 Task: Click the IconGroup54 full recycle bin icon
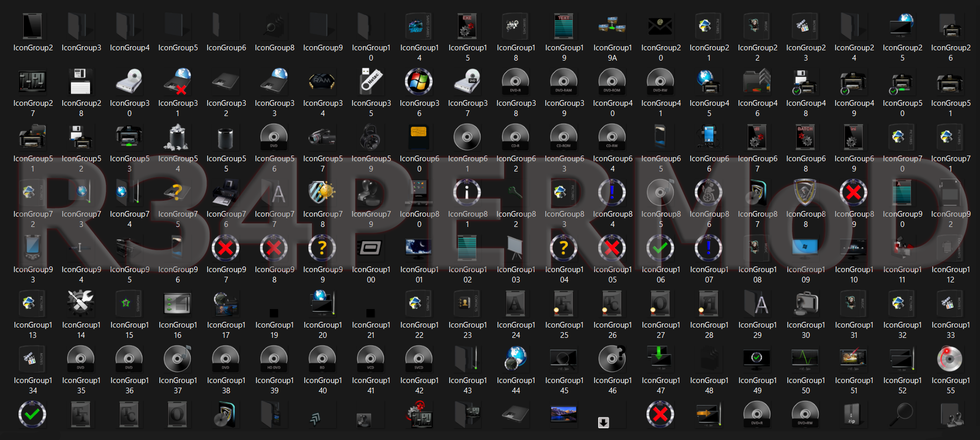(x=177, y=137)
